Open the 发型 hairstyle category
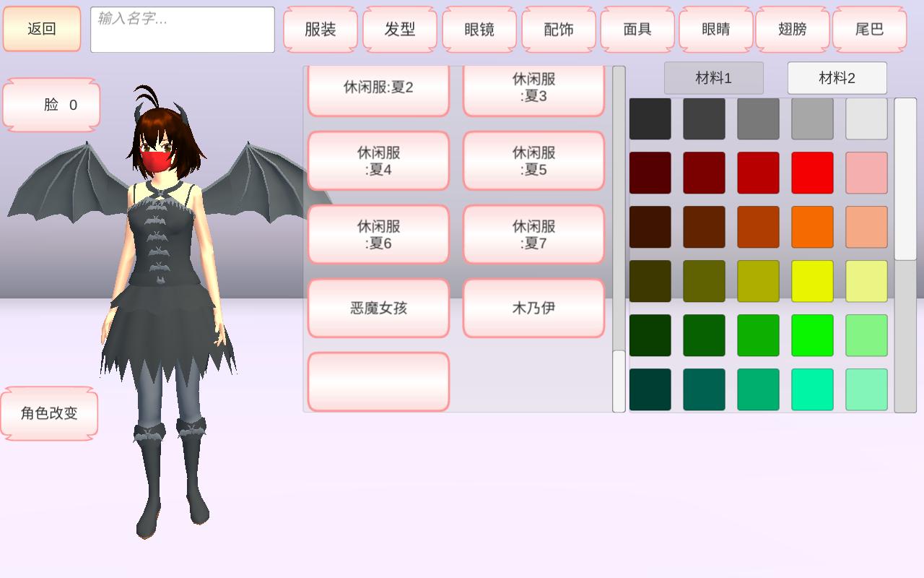This screenshot has height=578, width=924. tap(400, 29)
